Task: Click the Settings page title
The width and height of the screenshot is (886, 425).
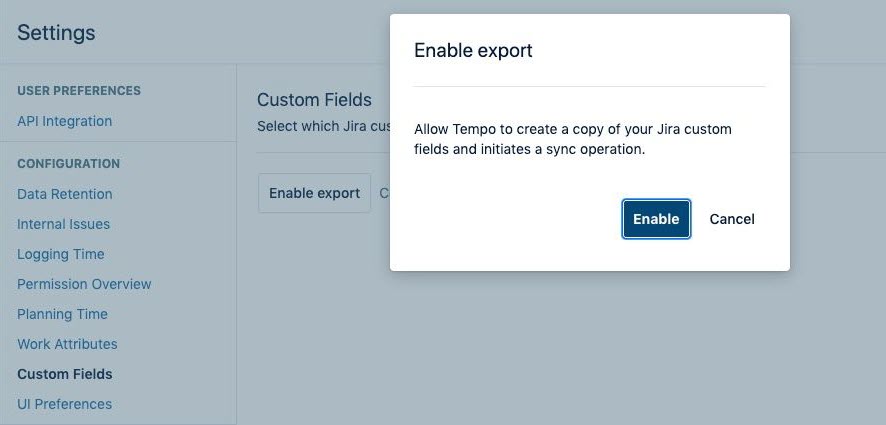Action: (x=56, y=32)
